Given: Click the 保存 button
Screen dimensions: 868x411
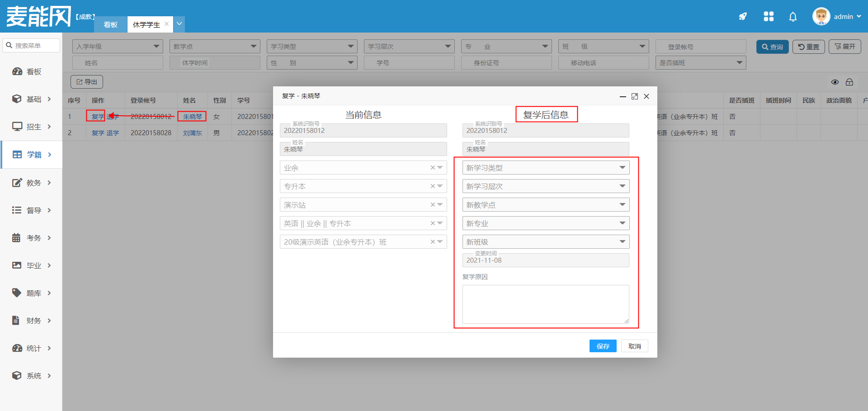Looking at the screenshot, I should pos(603,346).
